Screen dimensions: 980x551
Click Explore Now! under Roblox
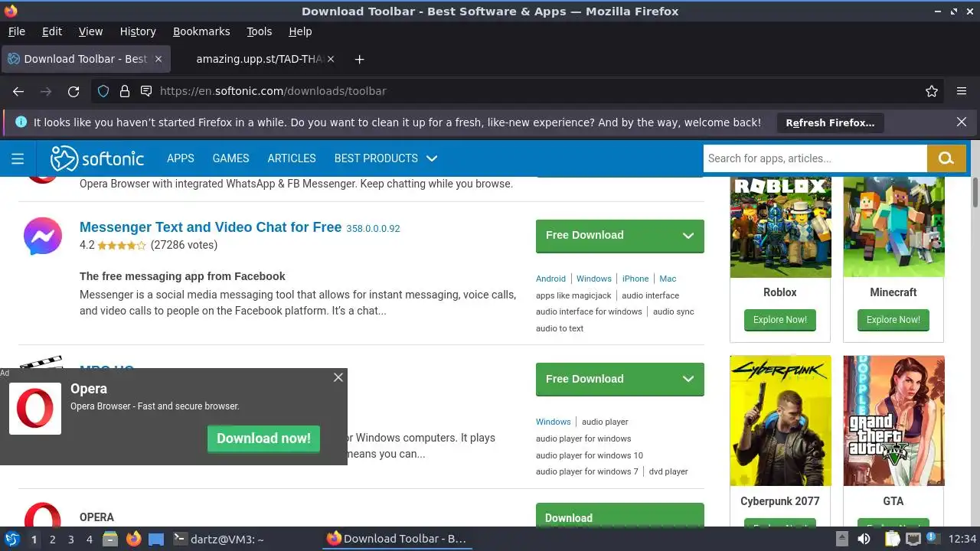click(780, 320)
